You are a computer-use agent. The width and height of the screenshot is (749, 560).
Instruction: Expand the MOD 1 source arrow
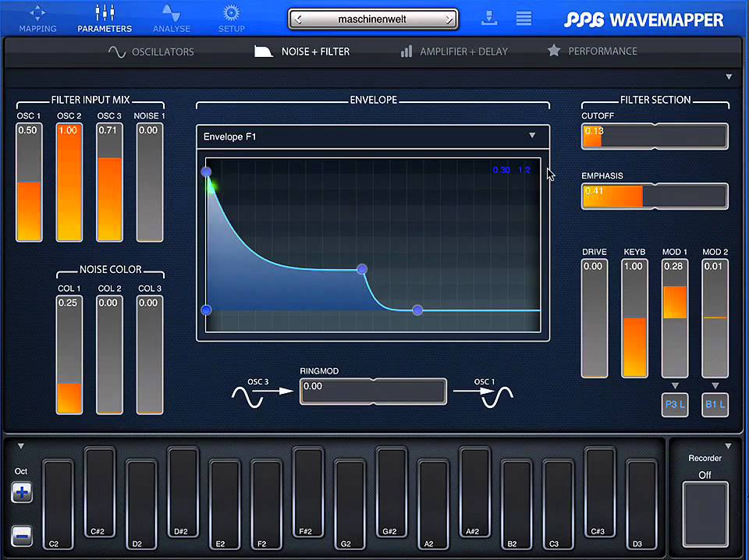pos(674,386)
